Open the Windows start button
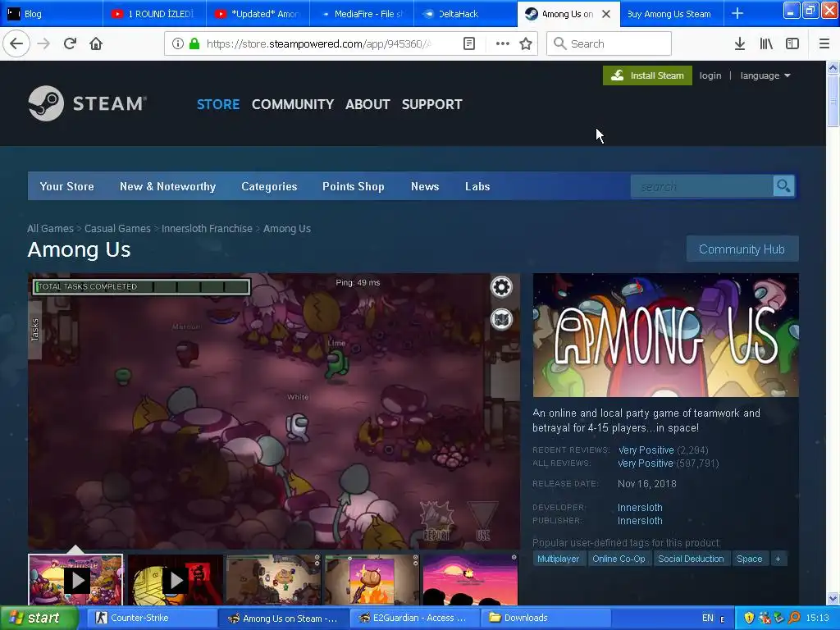Image resolution: width=840 pixels, height=630 pixels. coord(39,618)
